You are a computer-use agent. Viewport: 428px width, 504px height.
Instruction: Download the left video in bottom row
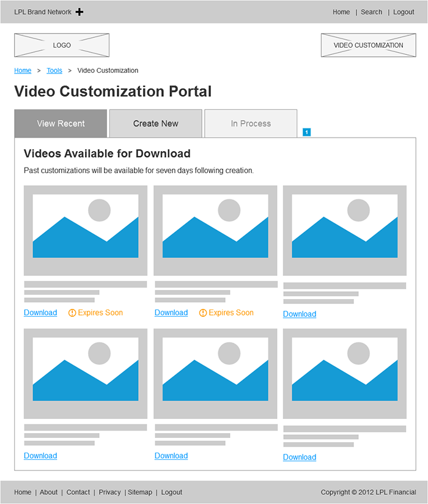click(x=40, y=456)
